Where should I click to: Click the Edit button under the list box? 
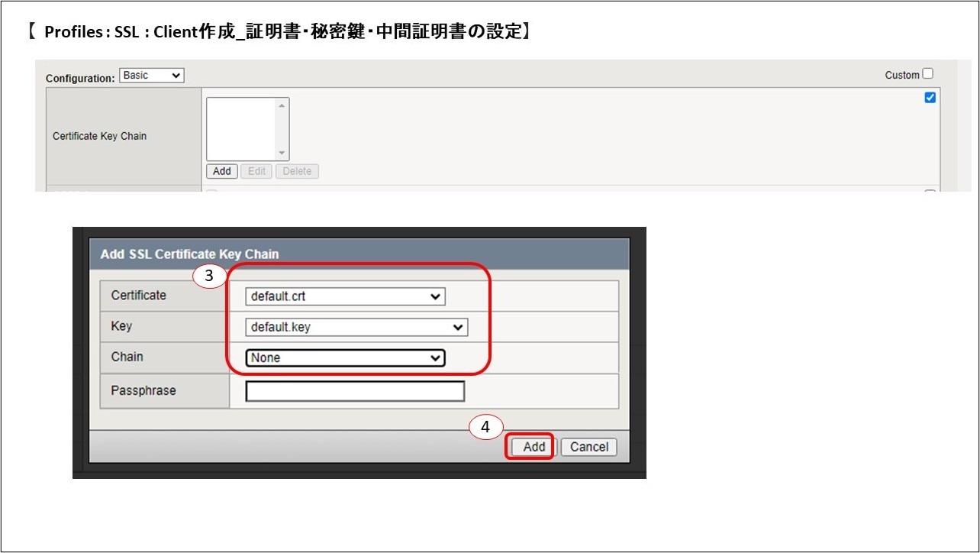pos(256,171)
